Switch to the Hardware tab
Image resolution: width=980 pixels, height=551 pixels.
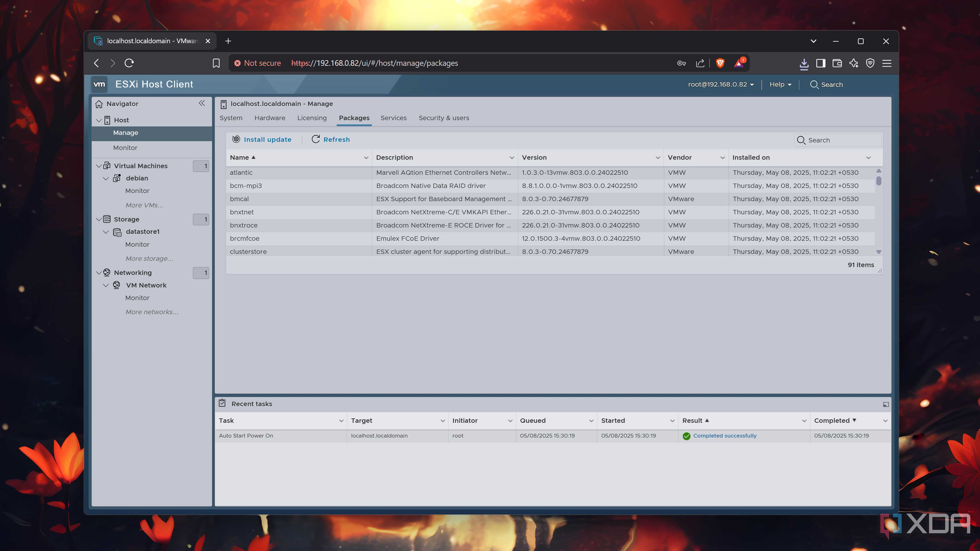[270, 118]
